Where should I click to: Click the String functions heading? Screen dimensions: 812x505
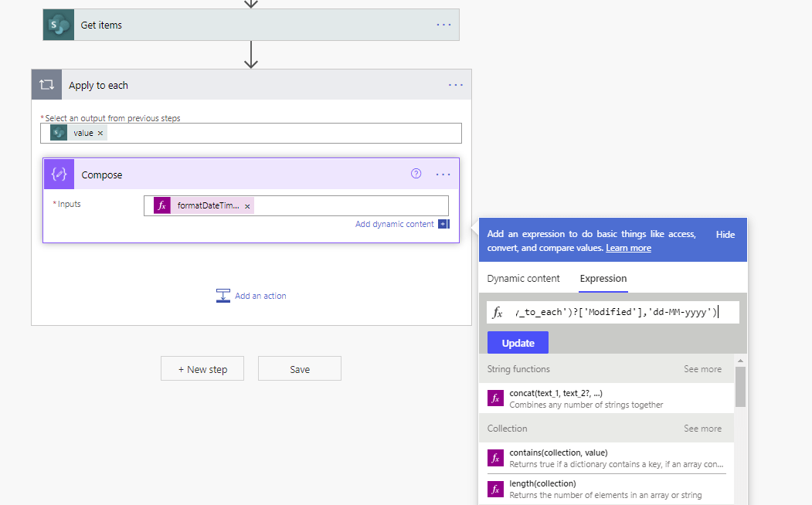tap(518, 369)
